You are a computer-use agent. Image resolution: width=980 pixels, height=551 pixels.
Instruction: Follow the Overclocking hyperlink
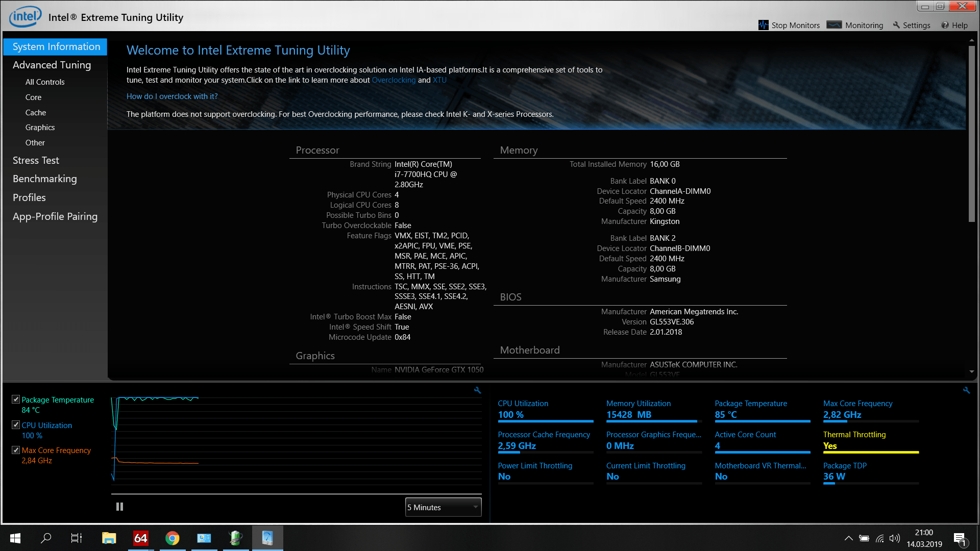(394, 80)
